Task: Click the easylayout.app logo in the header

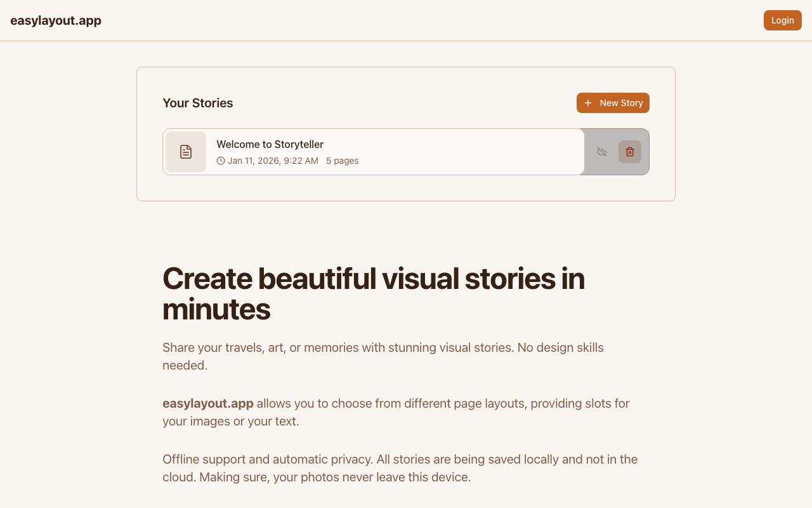Action: 56,20
